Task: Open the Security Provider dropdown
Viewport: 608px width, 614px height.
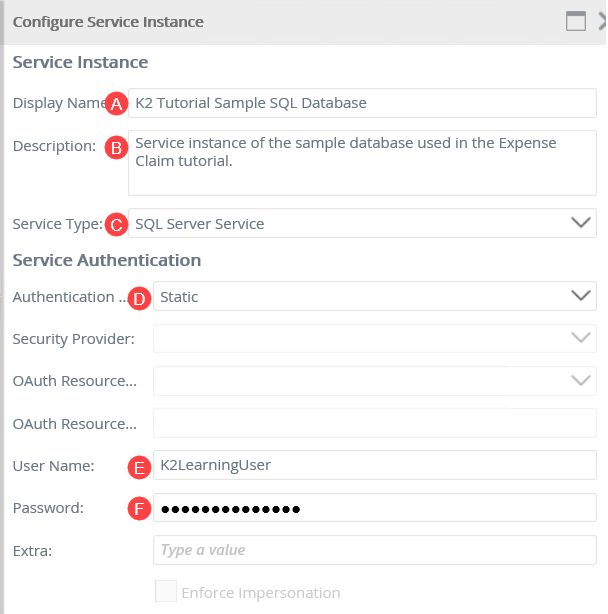Action: [x=375, y=338]
